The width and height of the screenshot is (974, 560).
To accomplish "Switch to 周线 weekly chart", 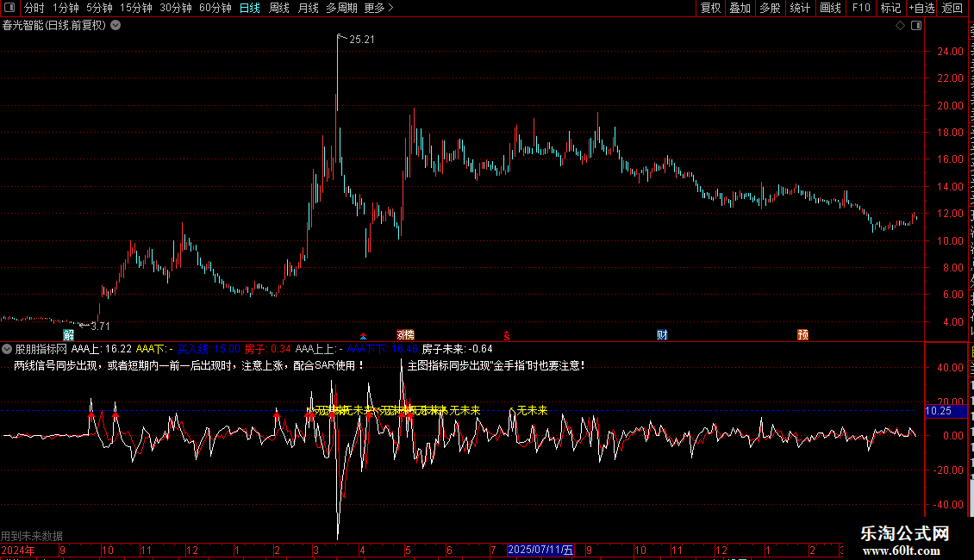I will (279, 8).
